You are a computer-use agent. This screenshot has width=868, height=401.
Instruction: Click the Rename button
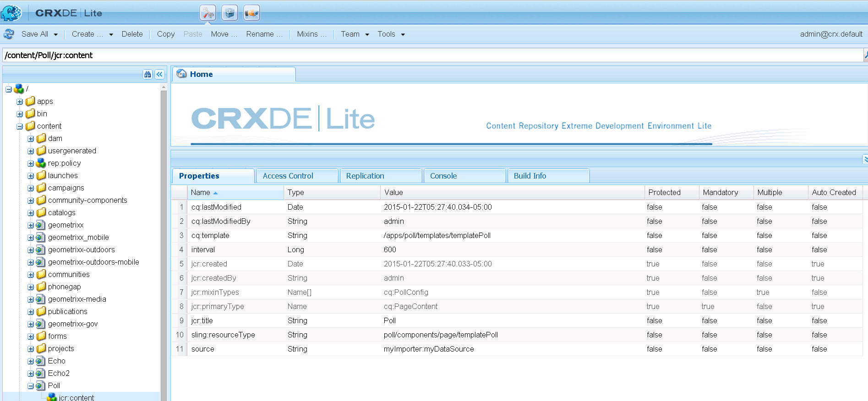(264, 34)
